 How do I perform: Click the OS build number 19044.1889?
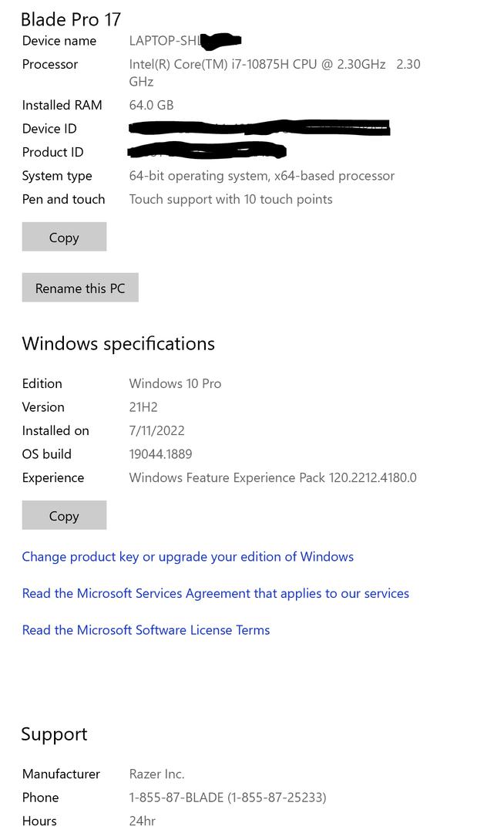160,454
